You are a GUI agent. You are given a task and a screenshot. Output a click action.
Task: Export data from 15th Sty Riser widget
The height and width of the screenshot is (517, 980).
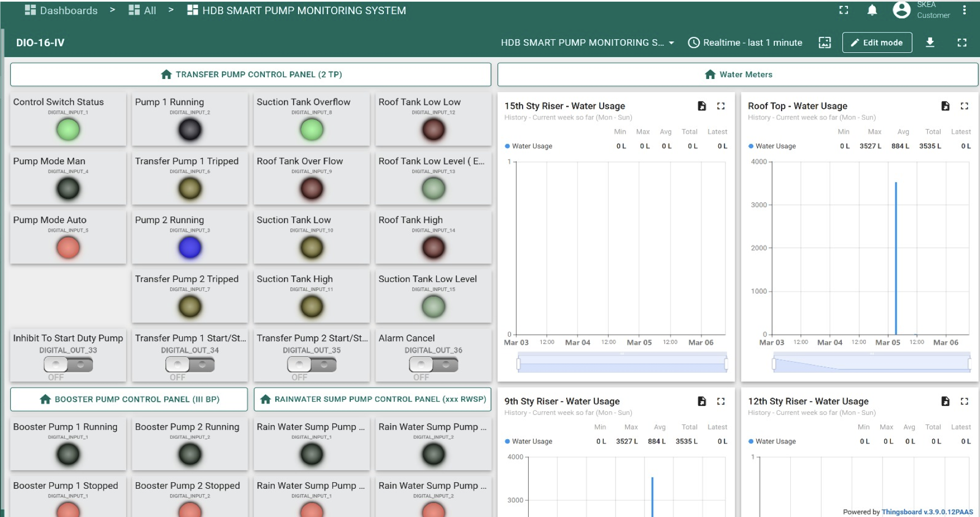pyautogui.click(x=702, y=106)
